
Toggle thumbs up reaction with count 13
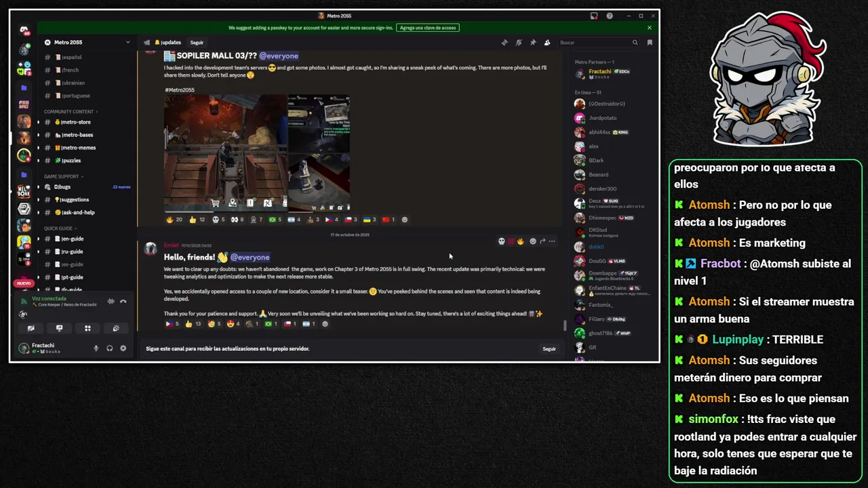pos(193,324)
